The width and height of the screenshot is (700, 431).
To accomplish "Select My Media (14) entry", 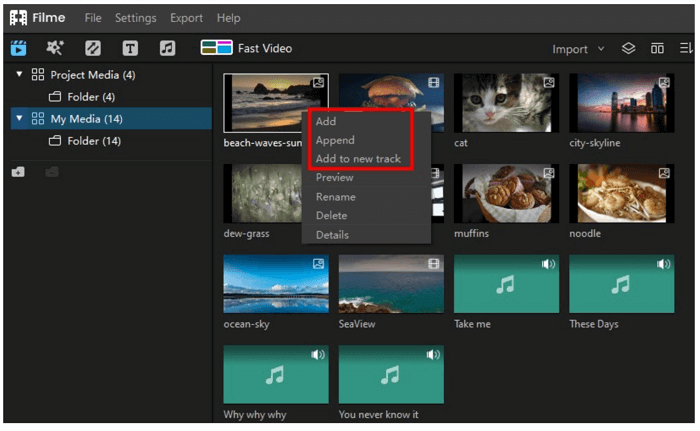I will click(x=111, y=118).
